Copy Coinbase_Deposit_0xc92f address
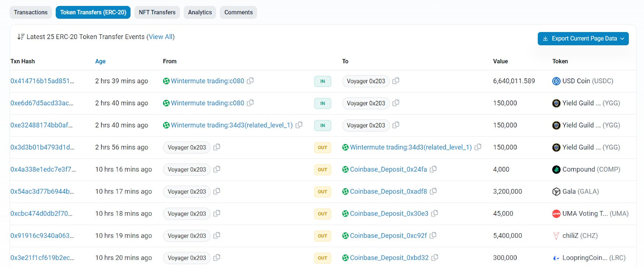The width and height of the screenshot is (644, 267). [x=433, y=236]
